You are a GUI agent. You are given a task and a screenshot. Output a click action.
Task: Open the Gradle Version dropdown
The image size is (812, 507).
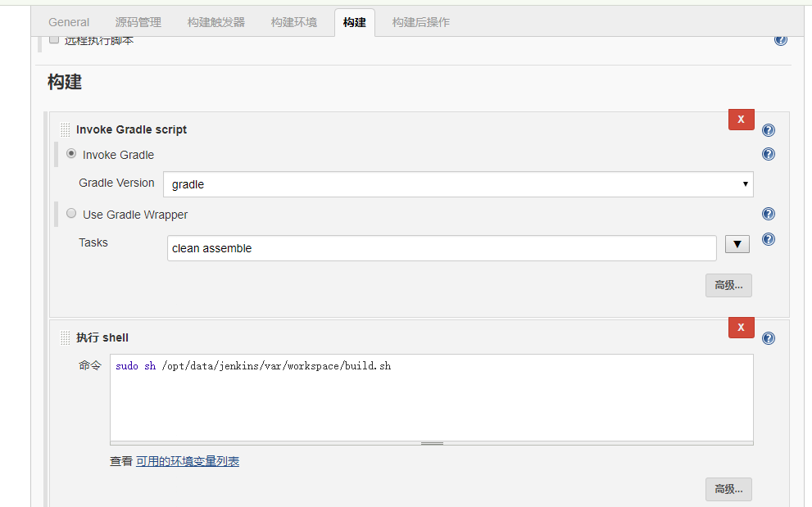[x=458, y=184]
